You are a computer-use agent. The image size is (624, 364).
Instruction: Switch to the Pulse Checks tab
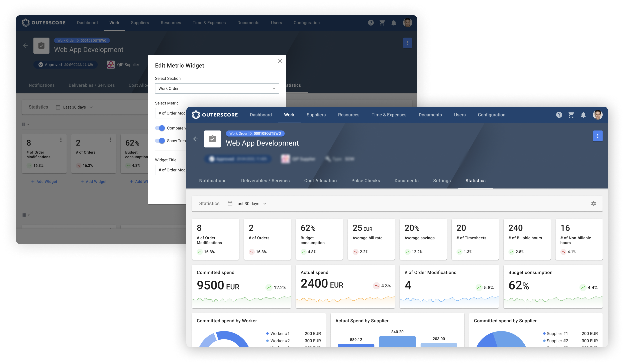click(366, 181)
